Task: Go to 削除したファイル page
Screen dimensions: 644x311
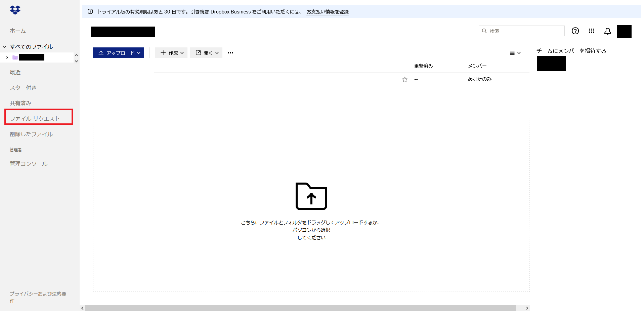Action: [31, 134]
